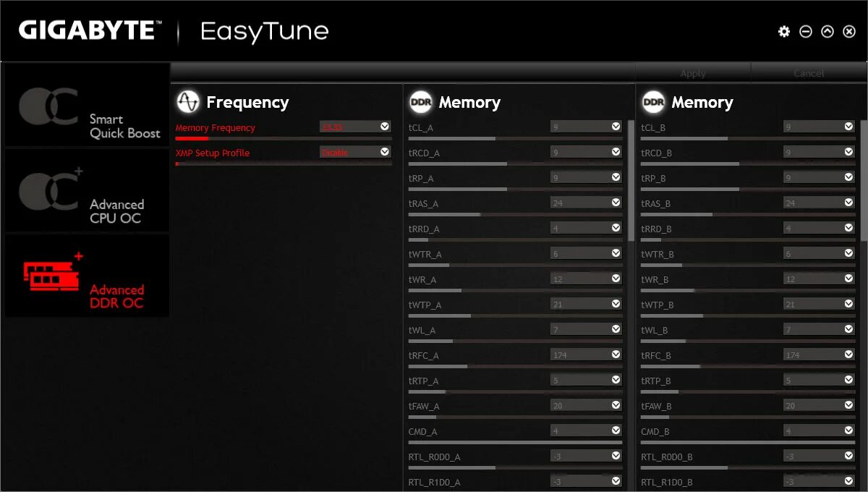Image resolution: width=868 pixels, height=492 pixels.
Task: Click the RTL_R1D0_B label
Action: (x=667, y=482)
